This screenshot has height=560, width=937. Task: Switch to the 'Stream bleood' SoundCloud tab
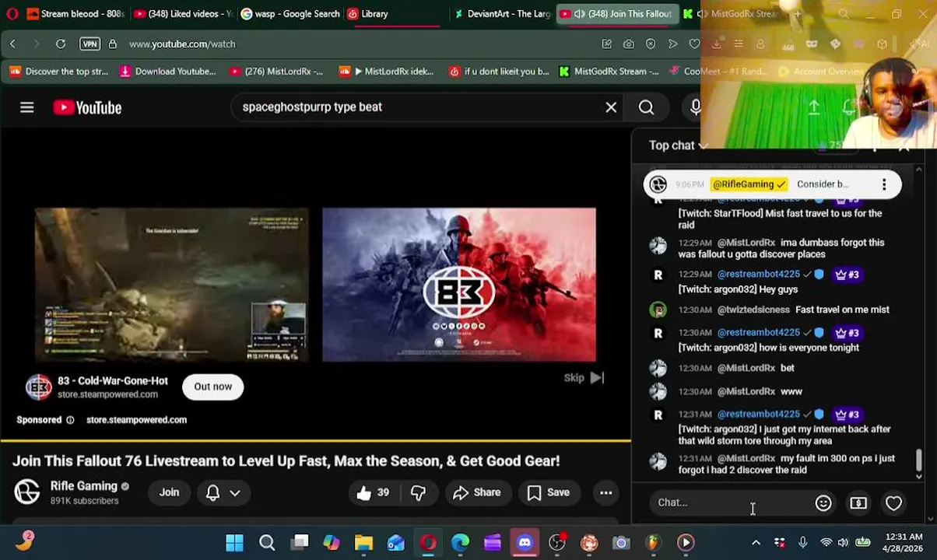pos(74,14)
